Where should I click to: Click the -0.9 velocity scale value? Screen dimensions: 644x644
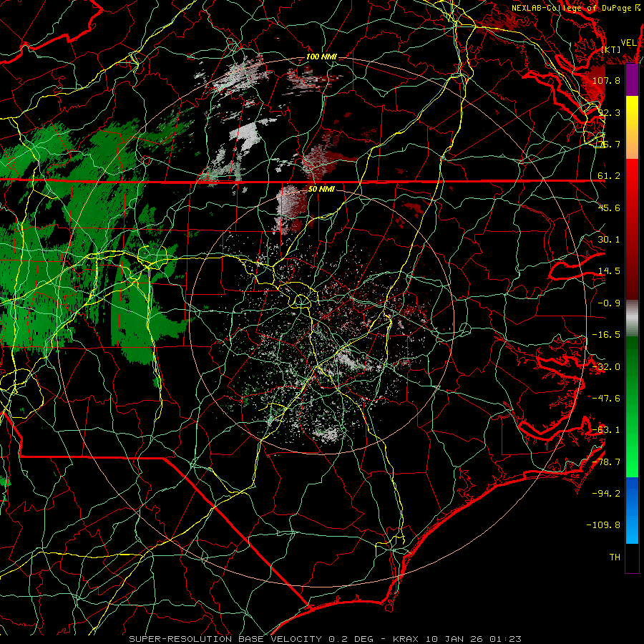[x=609, y=303]
